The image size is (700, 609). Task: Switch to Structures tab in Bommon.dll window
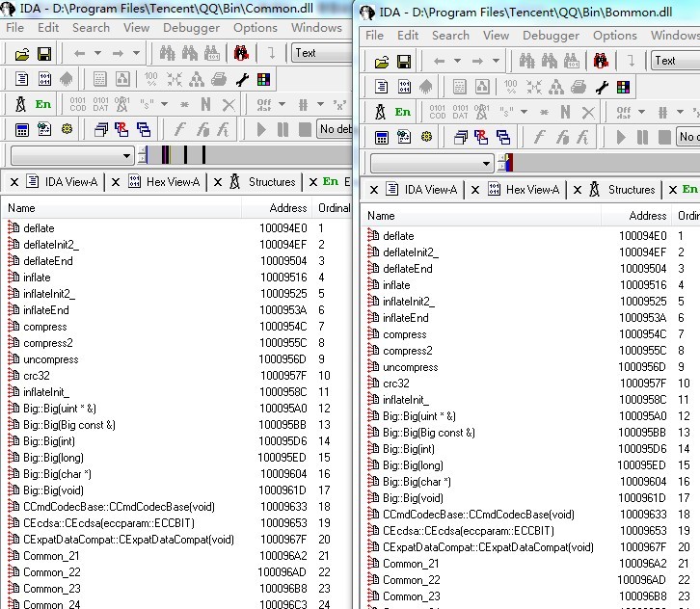pos(622,190)
